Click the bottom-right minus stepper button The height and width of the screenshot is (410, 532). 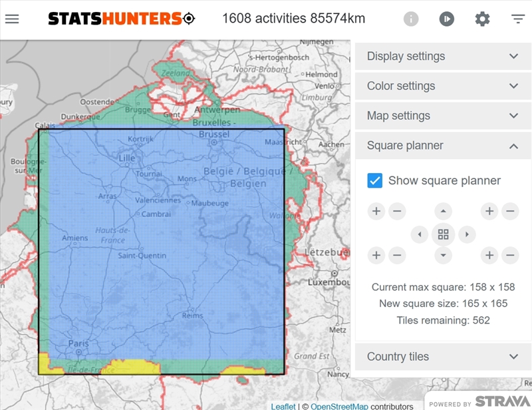pyautogui.click(x=510, y=256)
